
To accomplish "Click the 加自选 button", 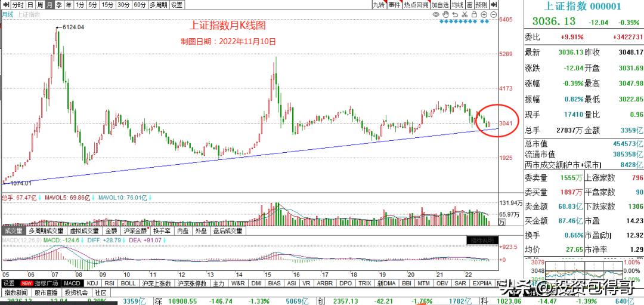I will 439,5.
